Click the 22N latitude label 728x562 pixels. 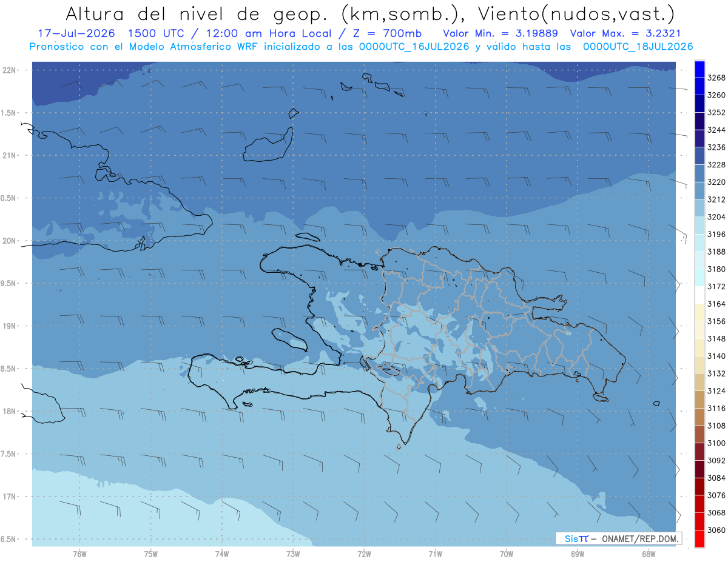[10, 70]
